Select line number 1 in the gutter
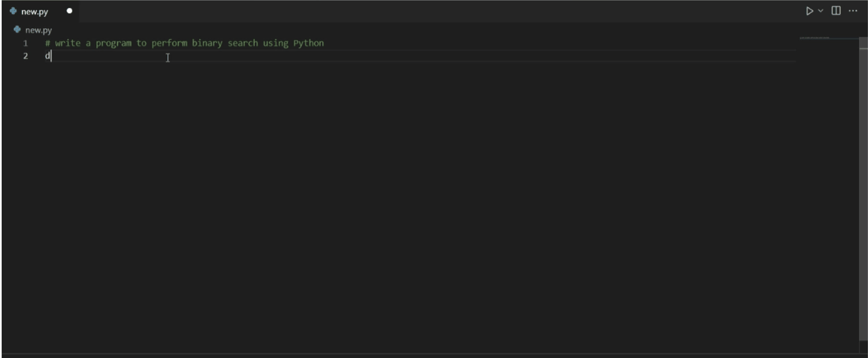The width and height of the screenshot is (868, 358). [x=25, y=43]
